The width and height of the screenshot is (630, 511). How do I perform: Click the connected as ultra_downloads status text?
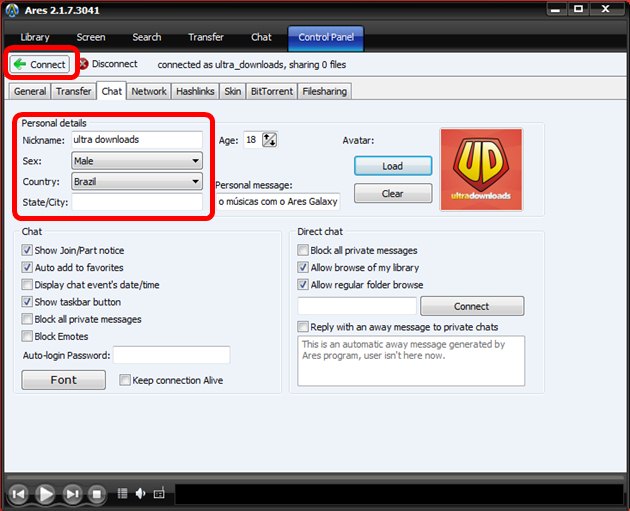click(252, 65)
